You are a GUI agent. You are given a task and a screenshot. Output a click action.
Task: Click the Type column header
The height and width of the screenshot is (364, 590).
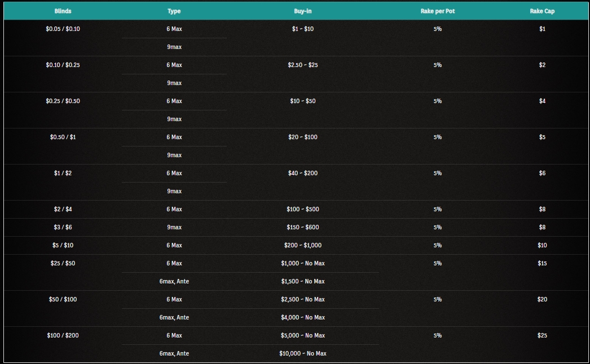[174, 11]
